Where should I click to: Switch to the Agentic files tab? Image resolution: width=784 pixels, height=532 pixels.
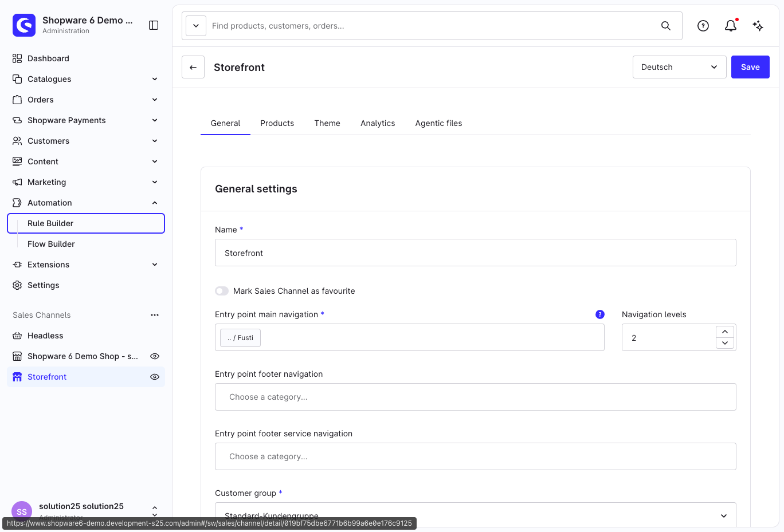coord(438,123)
